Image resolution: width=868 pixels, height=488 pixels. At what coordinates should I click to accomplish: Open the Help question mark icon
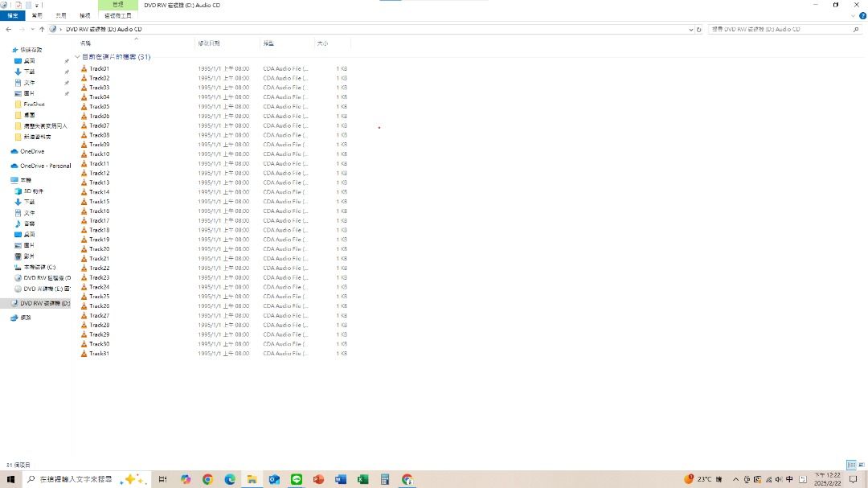pyautogui.click(x=862, y=15)
